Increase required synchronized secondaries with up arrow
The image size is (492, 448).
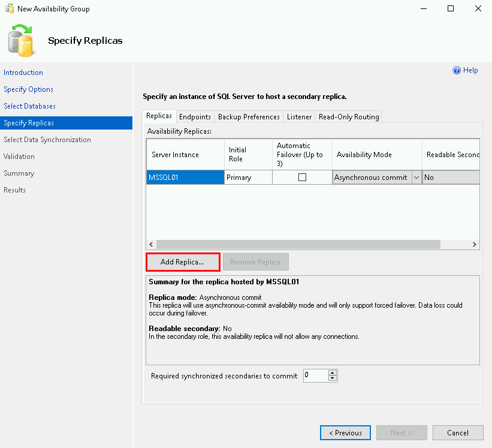[333, 372]
